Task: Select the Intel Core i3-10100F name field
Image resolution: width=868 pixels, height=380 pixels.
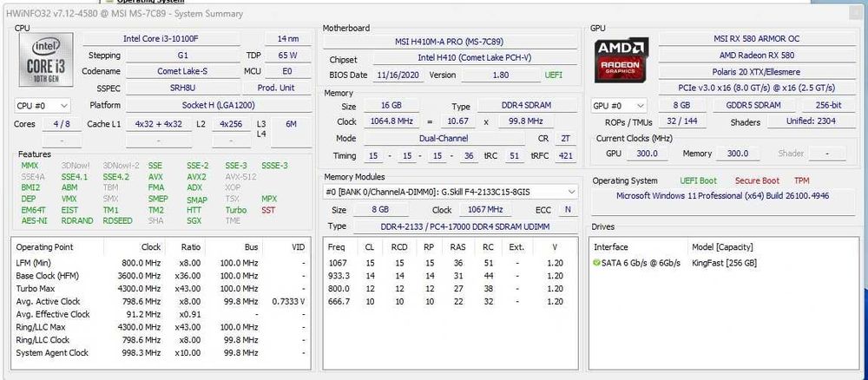Action: pos(161,38)
